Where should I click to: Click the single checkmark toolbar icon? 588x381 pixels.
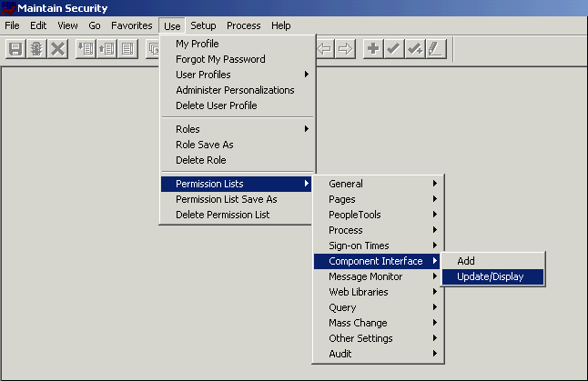[x=394, y=49]
